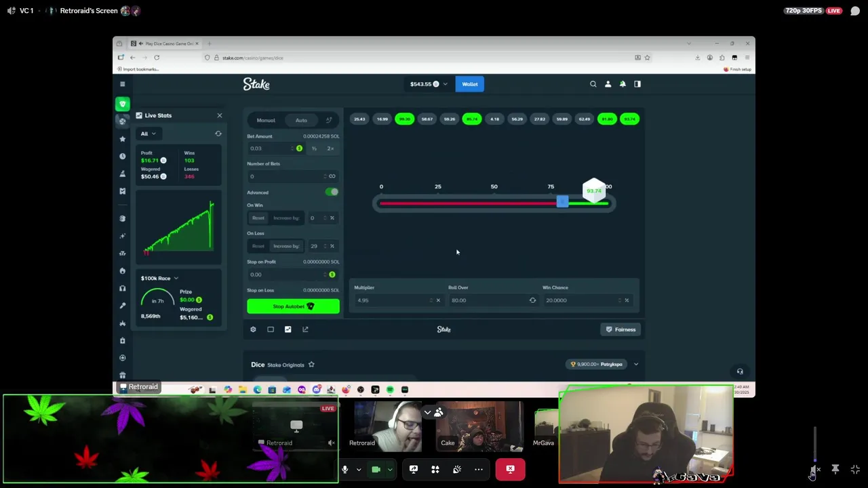This screenshot has height=488, width=868.
Task: Toggle the Advanced switch off
Action: tap(332, 192)
